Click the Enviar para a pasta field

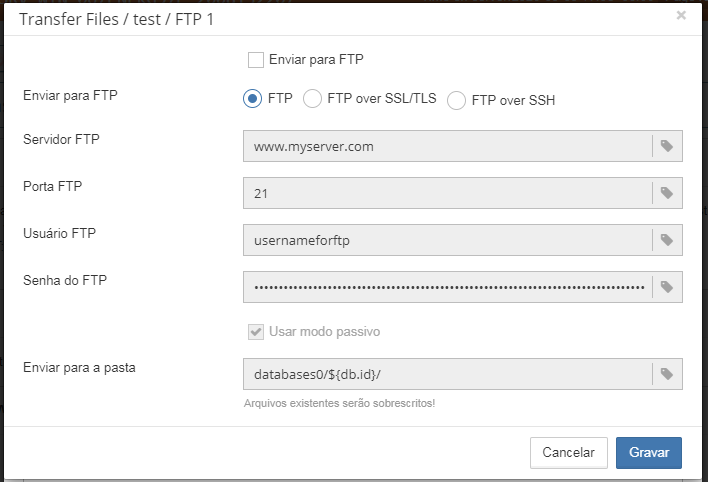[447, 374]
